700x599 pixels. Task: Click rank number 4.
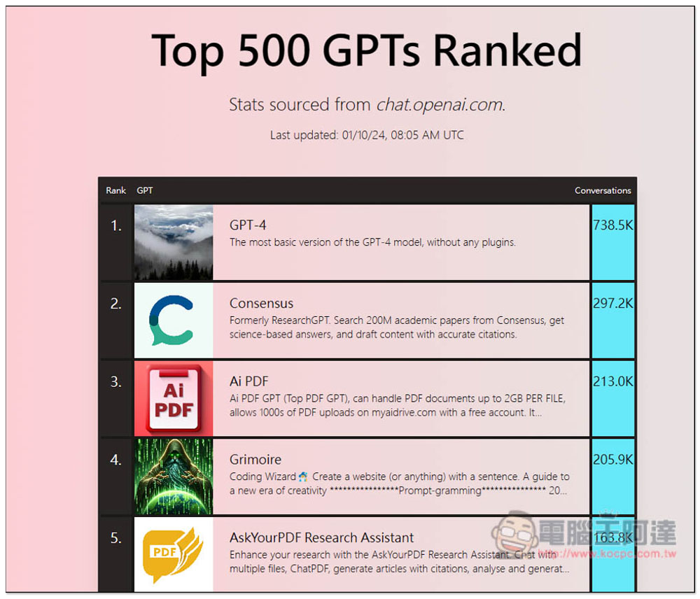[116, 460]
